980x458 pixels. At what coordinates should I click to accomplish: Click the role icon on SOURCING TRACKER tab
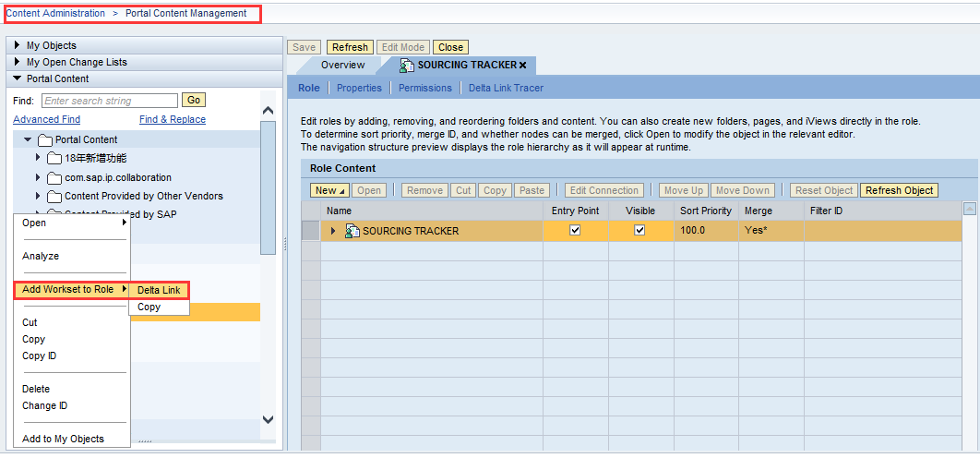point(408,65)
